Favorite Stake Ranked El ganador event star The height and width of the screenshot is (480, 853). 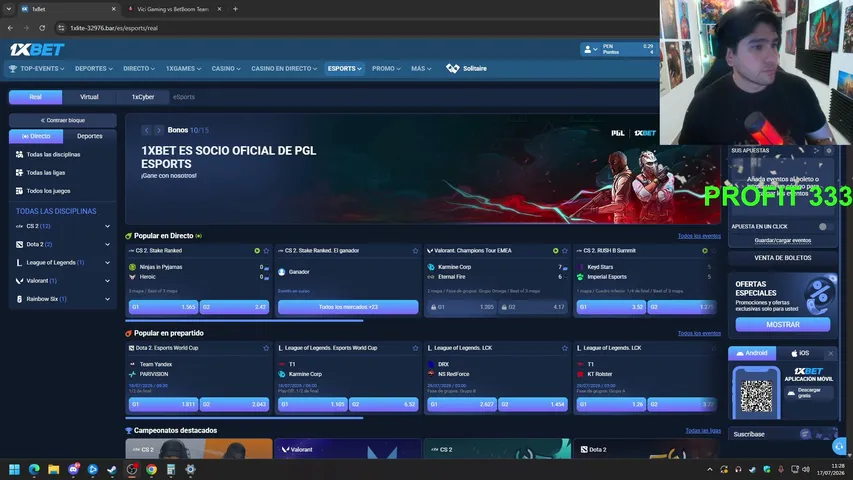point(415,251)
